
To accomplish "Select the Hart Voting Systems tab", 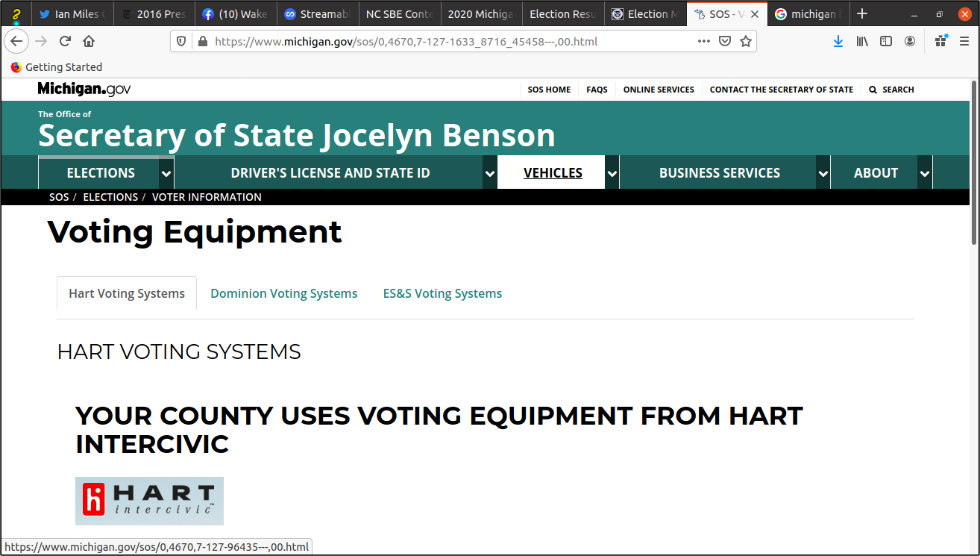I will [127, 293].
